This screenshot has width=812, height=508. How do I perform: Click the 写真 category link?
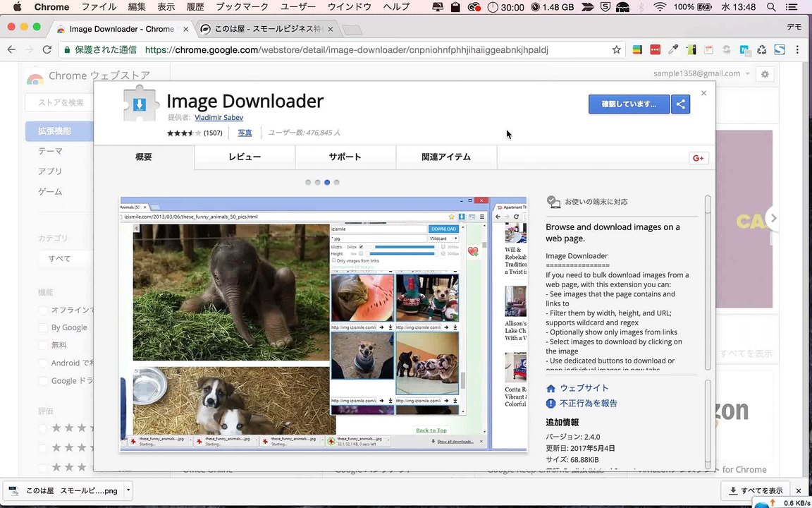(x=245, y=133)
